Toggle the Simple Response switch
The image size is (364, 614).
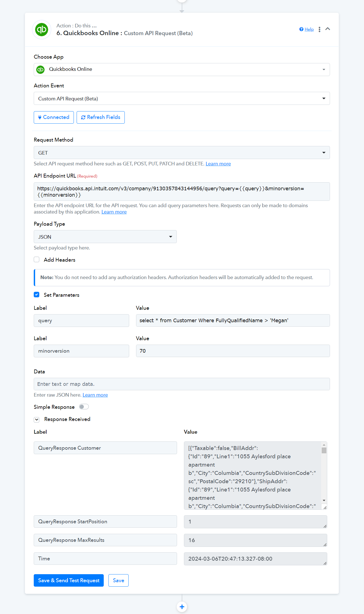[84, 407]
